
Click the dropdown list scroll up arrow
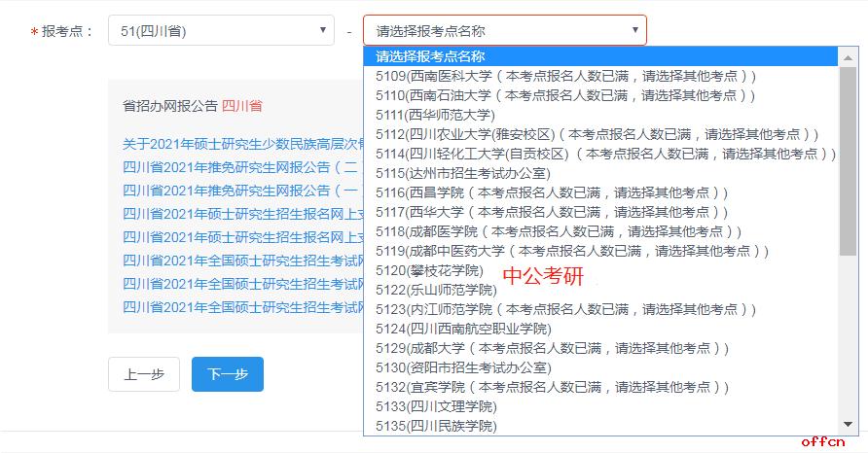848,56
